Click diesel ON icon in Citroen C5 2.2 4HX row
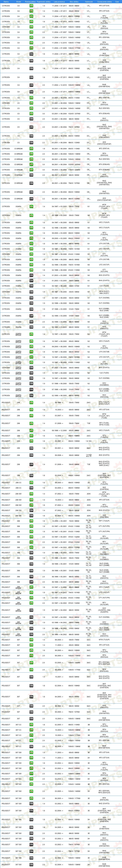 [x=31, y=143]
